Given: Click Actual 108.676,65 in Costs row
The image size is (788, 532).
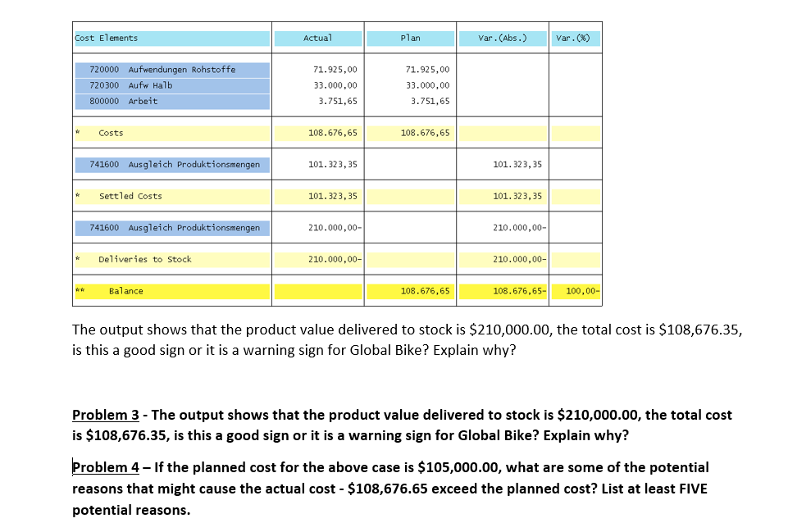Looking at the screenshot, I should (333, 133).
